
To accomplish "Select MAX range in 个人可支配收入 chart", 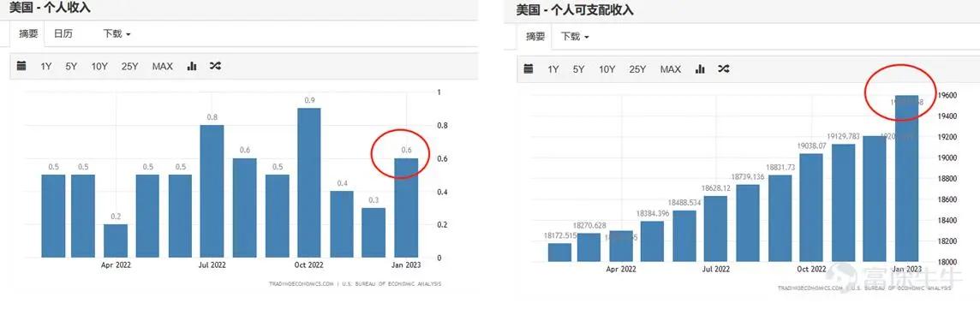I will point(671,69).
